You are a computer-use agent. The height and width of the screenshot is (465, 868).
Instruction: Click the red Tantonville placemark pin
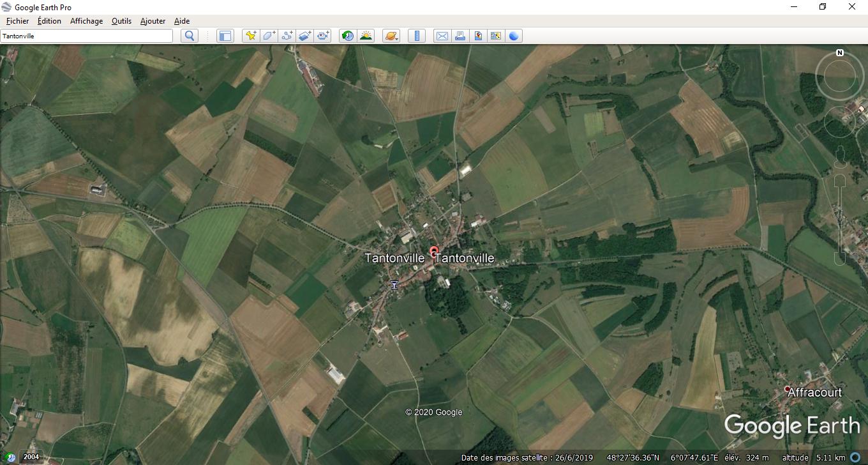tap(434, 252)
